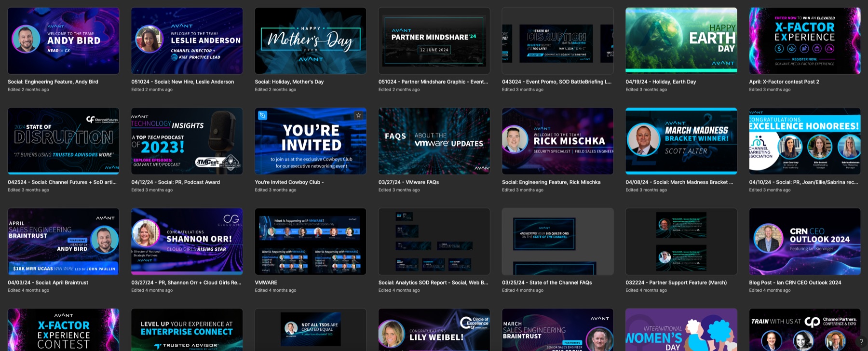
Task: Click 'Edited 2 months ago' under Andy Bird design
Action: point(28,90)
